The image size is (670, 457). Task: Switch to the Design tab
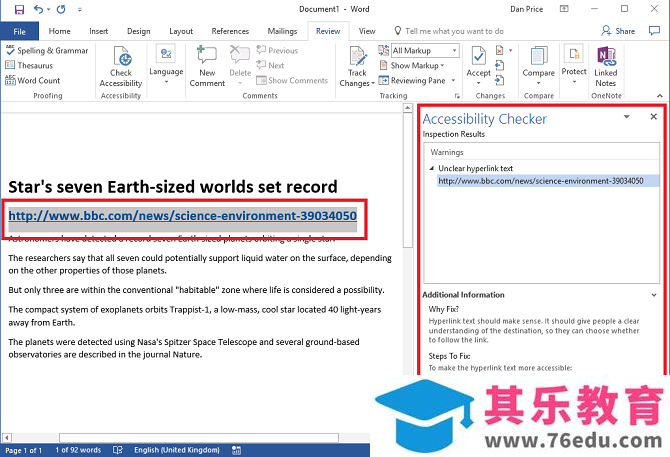[139, 31]
